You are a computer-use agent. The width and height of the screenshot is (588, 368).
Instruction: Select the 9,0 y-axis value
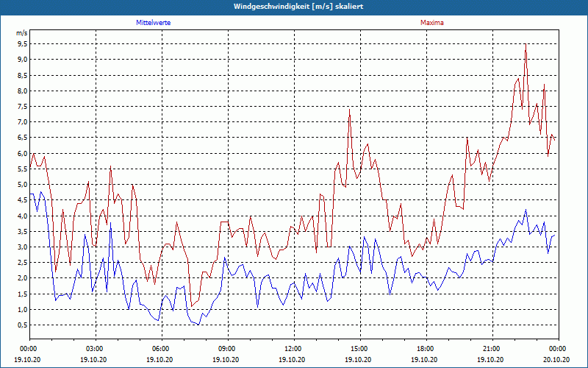point(22,60)
